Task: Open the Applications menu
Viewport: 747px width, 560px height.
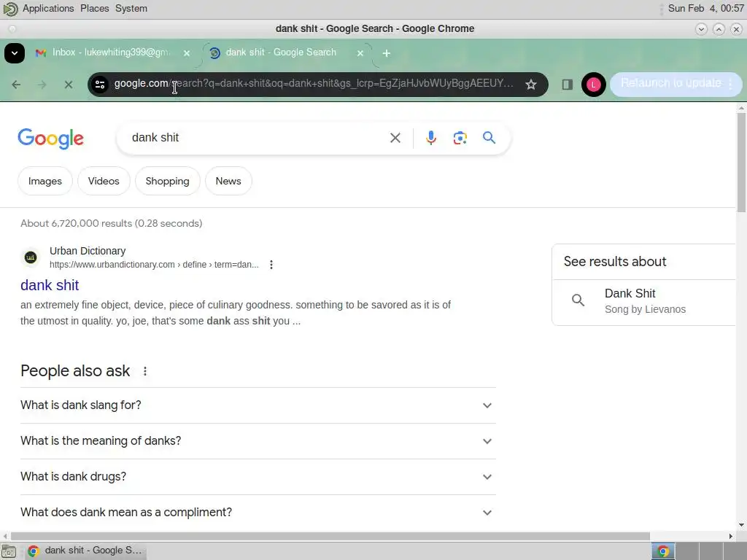Action: [48, 9]
